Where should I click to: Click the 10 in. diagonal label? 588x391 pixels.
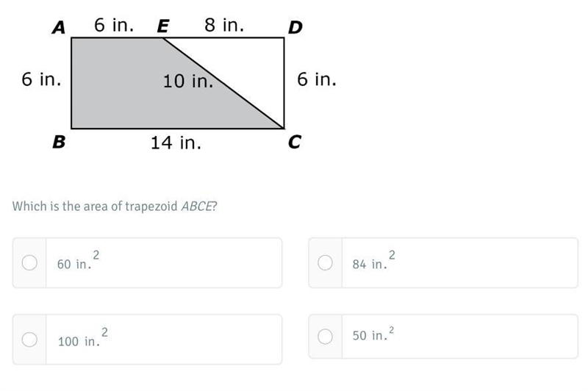coord(188,81)
